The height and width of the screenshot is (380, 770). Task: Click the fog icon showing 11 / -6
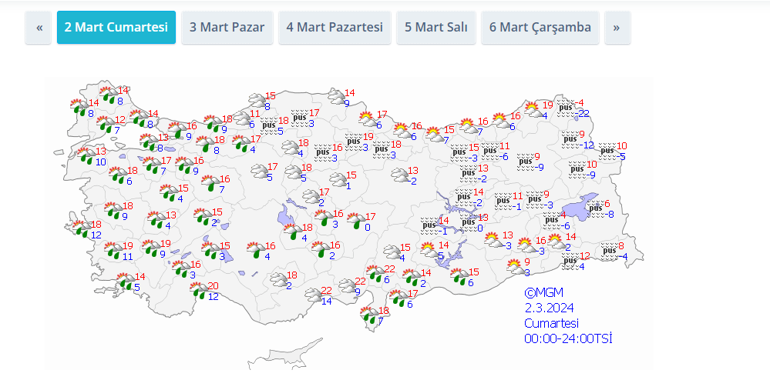490,151
